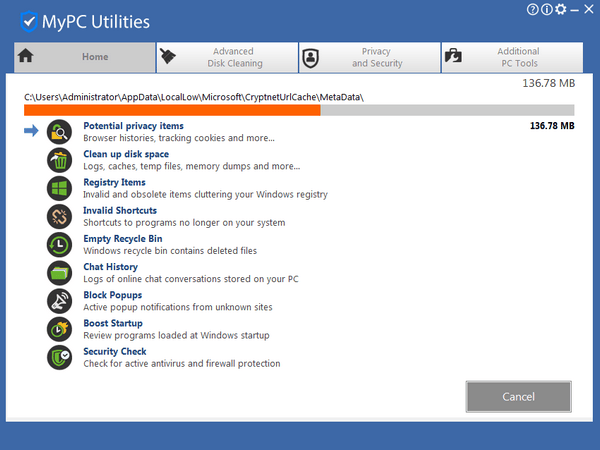Click the Security Check shield icon
Screen dimensions: 600x450
(x=59, y=357)
